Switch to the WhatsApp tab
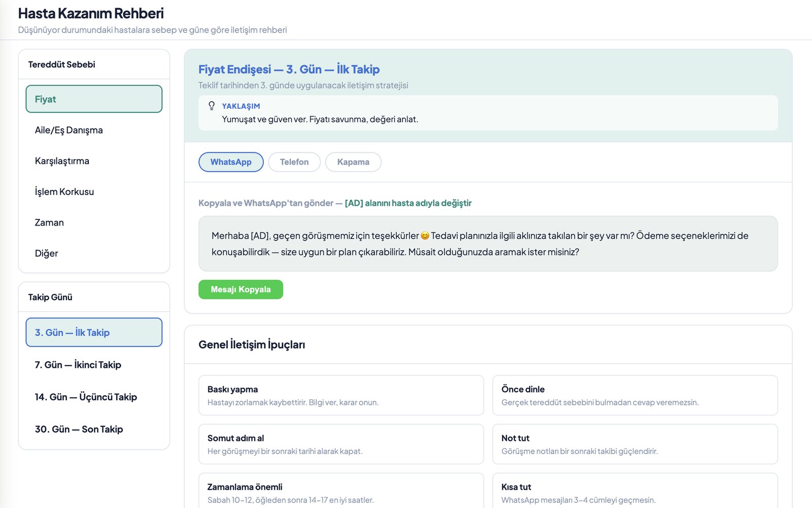This screenshot has height=508, width=812. [231, 162]
